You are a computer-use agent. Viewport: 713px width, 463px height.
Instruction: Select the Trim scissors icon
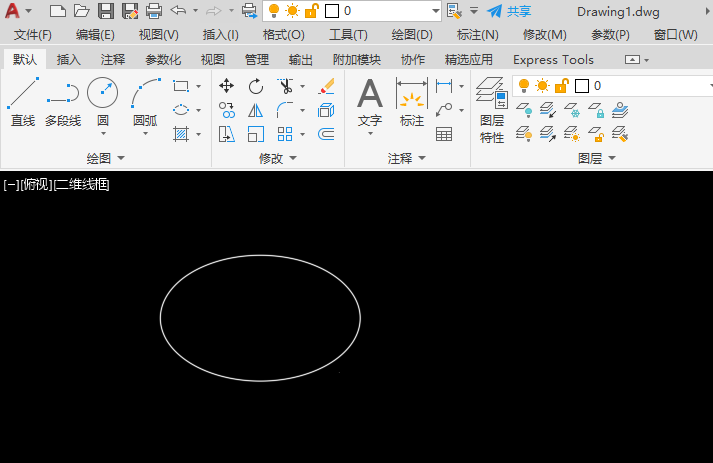(285, 86)
